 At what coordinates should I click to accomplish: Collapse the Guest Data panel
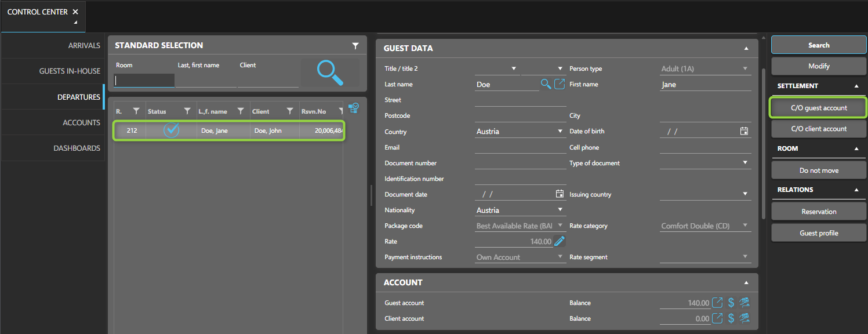click(x=746, y=49)
